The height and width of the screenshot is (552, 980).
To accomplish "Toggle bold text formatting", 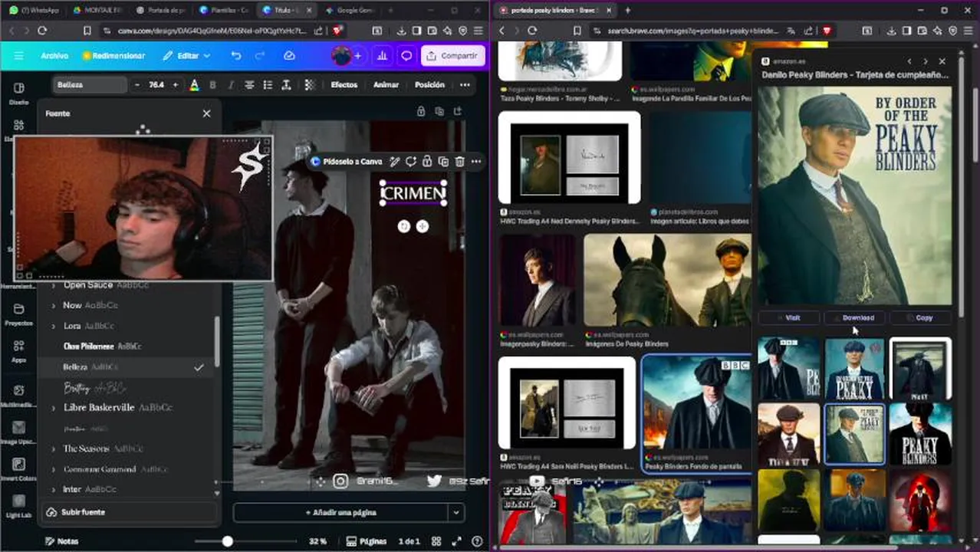I will [x=212, y=85].
